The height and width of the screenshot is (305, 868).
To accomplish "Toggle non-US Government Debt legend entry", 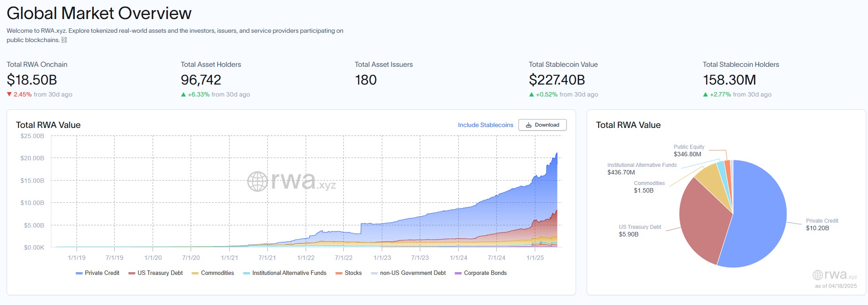I will click(408, 273).
